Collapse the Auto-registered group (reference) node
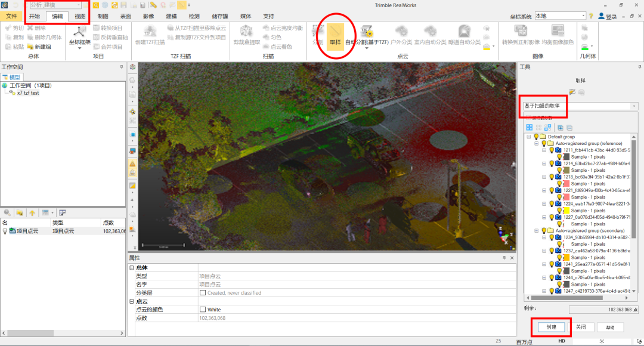Image resolution: width=644 pixels, height=346 pixels. [x=536, y=144]
